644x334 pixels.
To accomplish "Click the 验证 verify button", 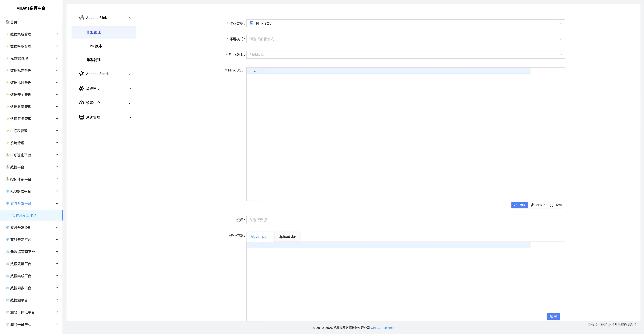I will coord(520,205).
